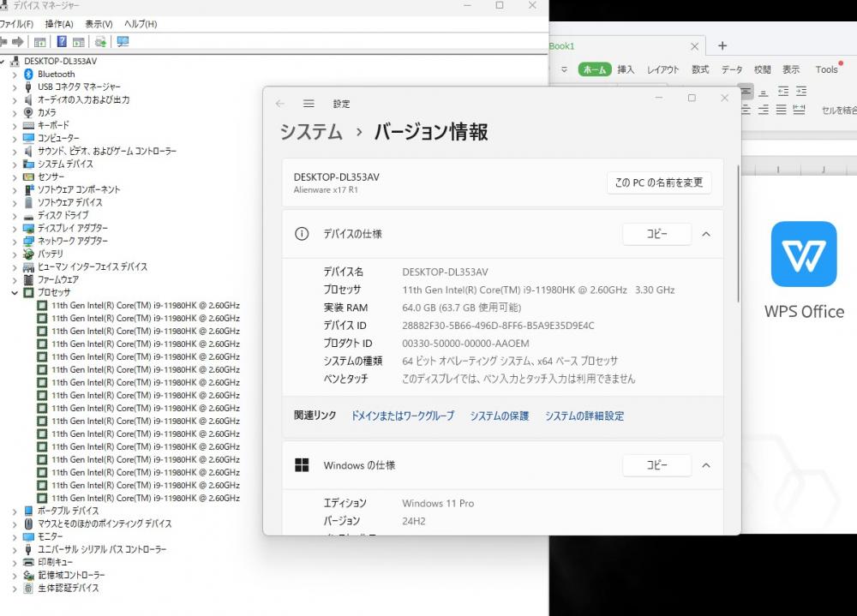The image size is (857, 616).
Task: Click コピー button for デバイスの仕様
Action: pos(657,234)
